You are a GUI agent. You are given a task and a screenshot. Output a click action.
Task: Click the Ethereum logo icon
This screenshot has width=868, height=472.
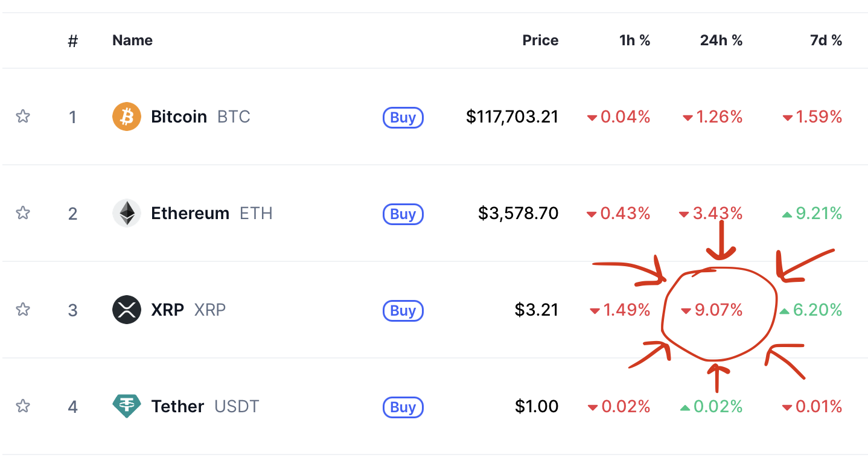127,213
